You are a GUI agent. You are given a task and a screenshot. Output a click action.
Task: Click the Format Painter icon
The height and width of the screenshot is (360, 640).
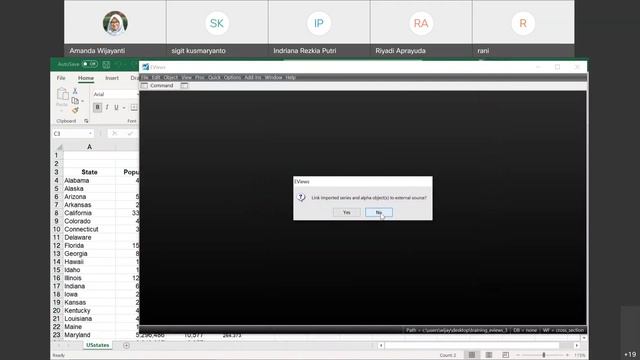[x=75, y=110]
